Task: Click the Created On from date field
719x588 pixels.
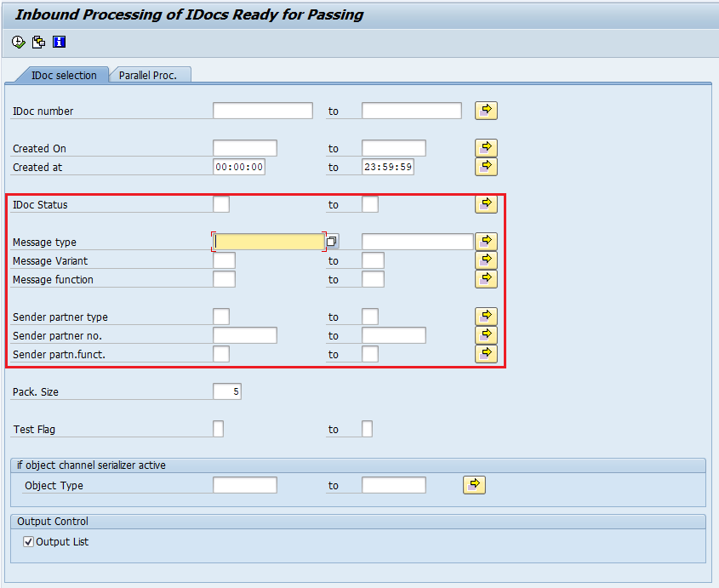Action: (245, 148)
